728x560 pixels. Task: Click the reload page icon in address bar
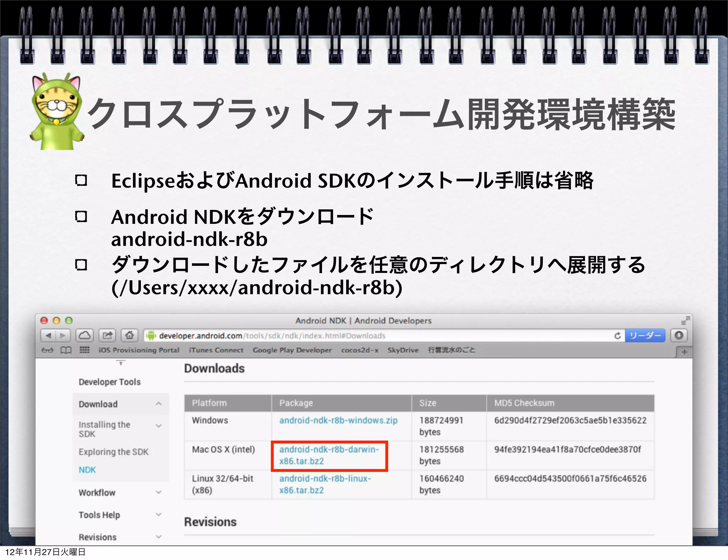[617, 336]
